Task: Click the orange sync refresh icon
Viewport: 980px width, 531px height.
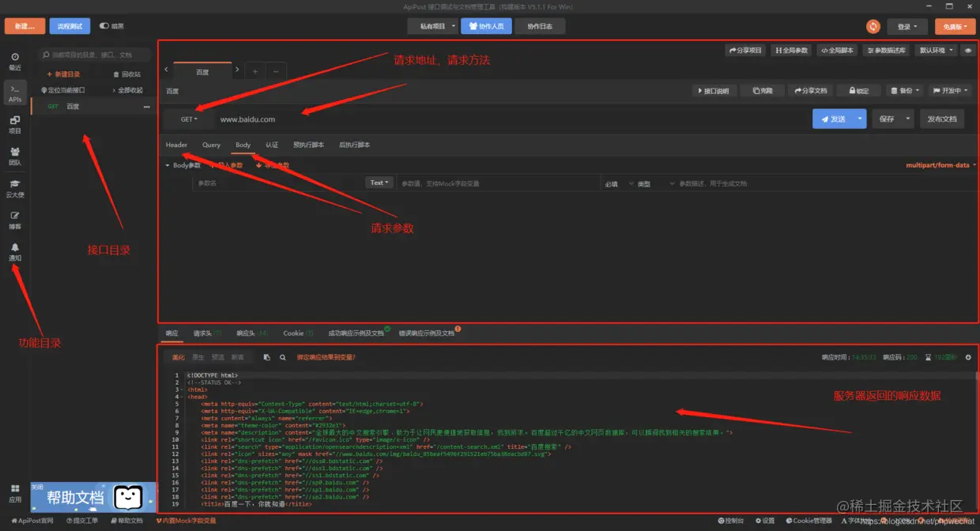Action: coord(873,26)
